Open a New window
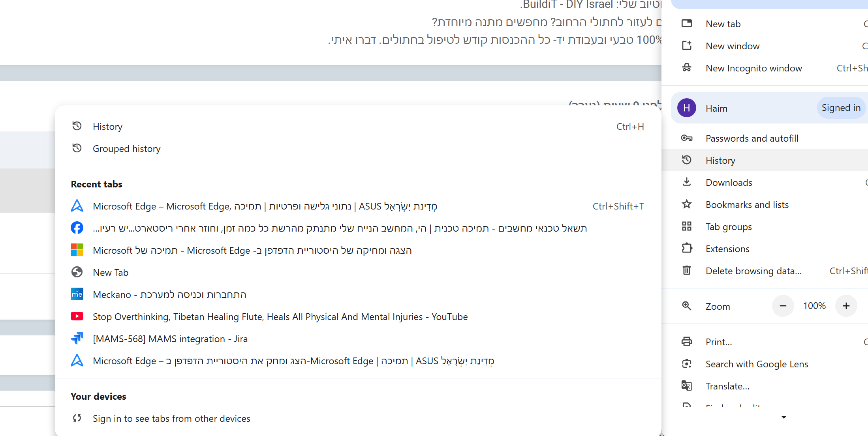The image size is (868, 436). [765, 46]
